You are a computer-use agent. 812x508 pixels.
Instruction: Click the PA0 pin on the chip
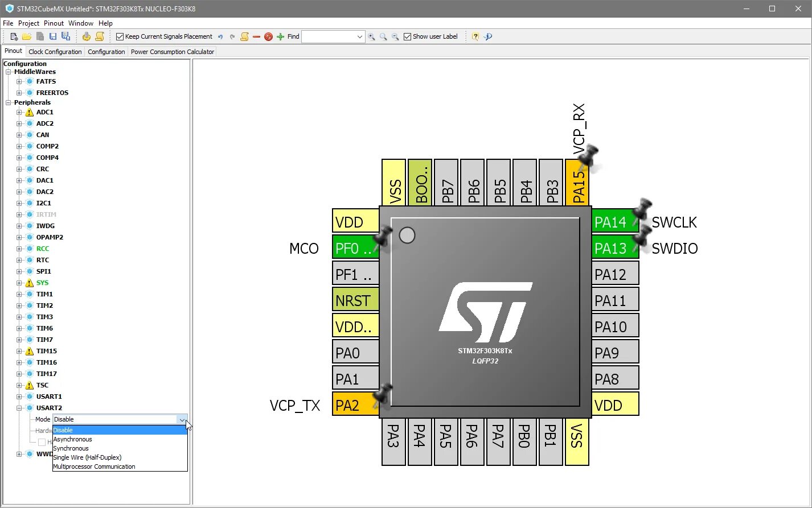click(x=355, y=353)
